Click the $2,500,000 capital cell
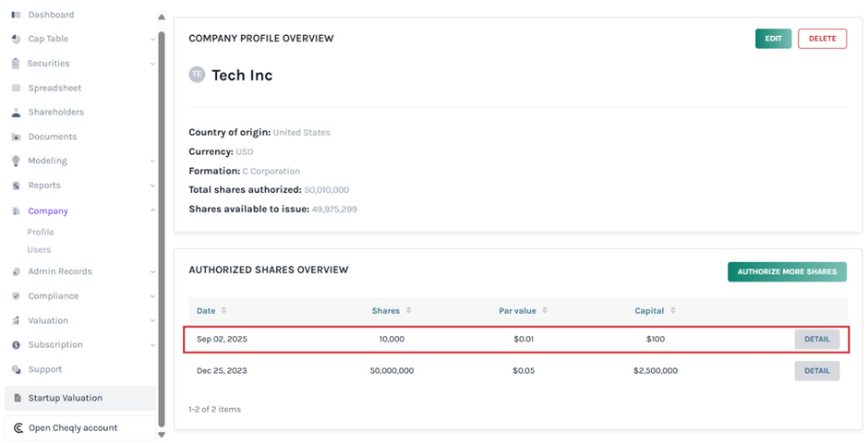 tap(656, 370)
